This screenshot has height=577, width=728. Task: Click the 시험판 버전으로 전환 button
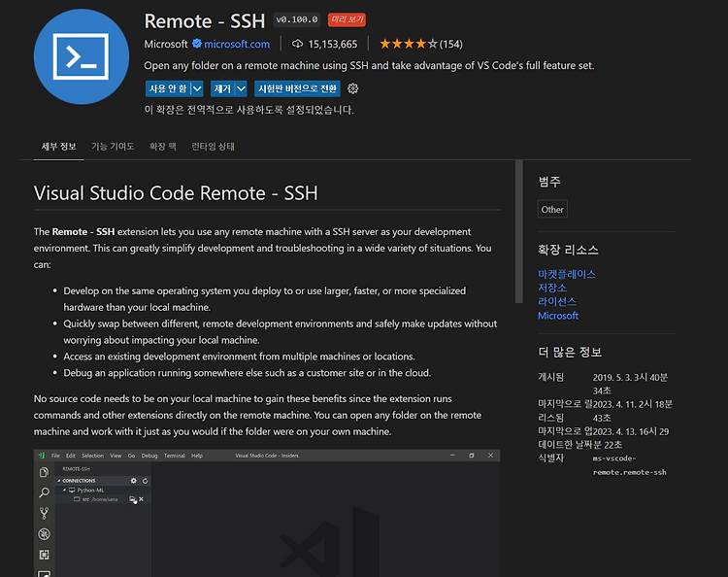point(297,88)
